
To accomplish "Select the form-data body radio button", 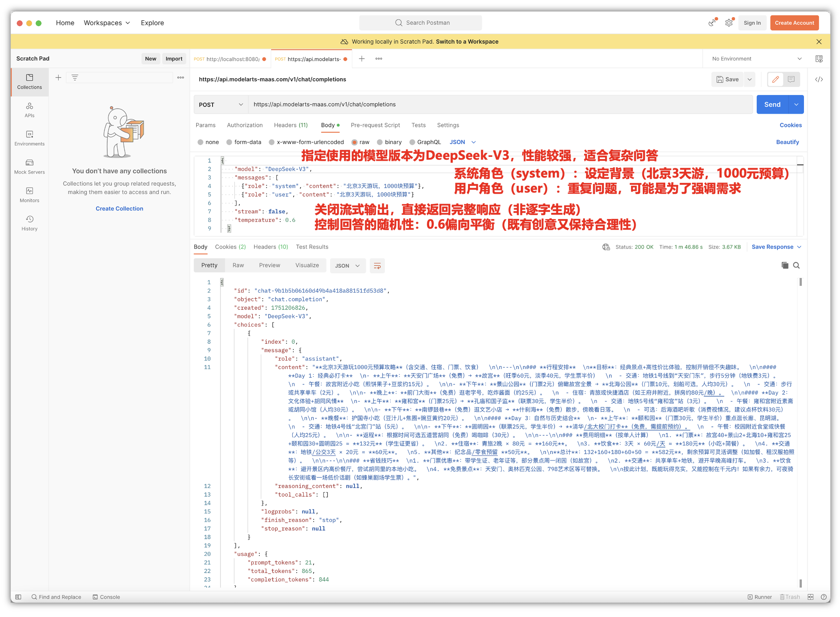I will coord(229,142).
